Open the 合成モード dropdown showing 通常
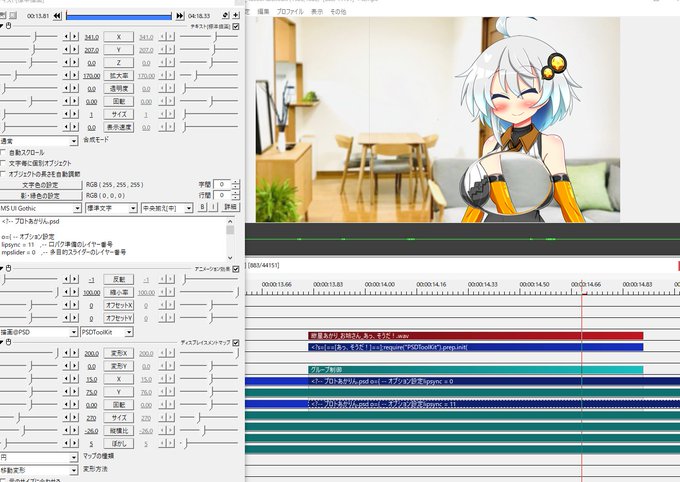The width and height of the screenshot is (680, 482). click(x=39, y=141)
